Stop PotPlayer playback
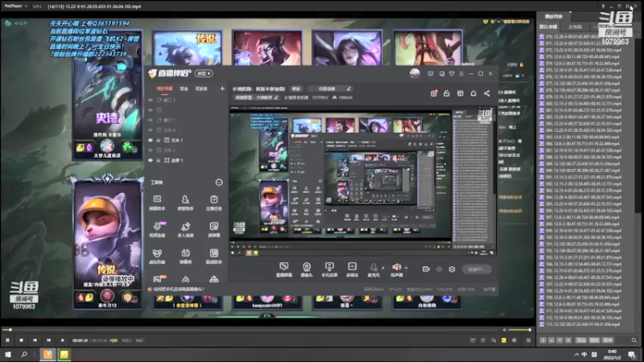644x362 pixels. 22,340
